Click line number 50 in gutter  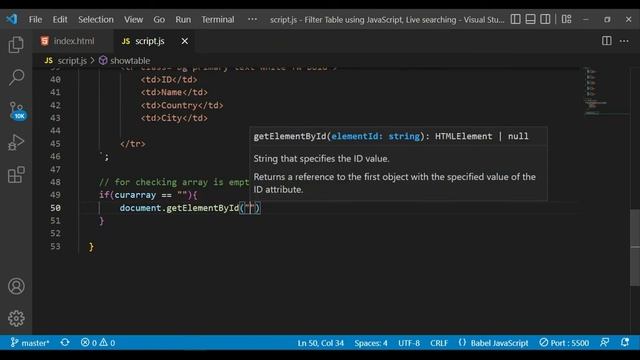coord(55,208)
